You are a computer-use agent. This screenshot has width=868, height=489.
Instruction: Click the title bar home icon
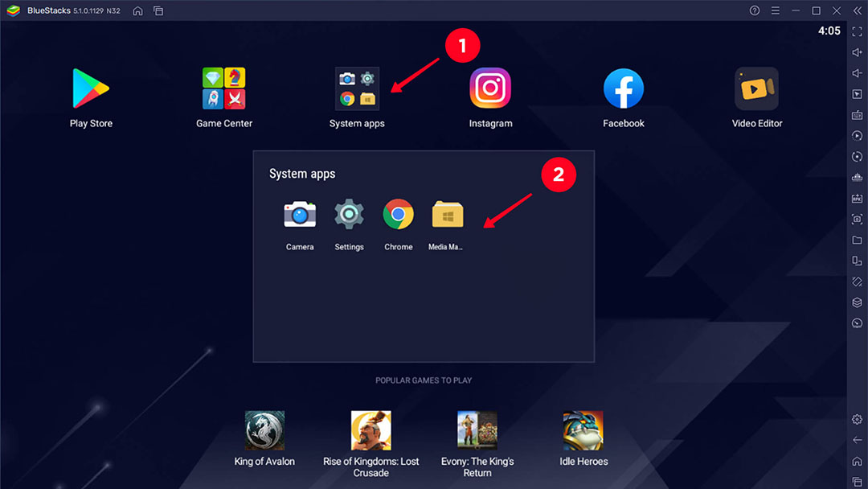click(138, 10)
